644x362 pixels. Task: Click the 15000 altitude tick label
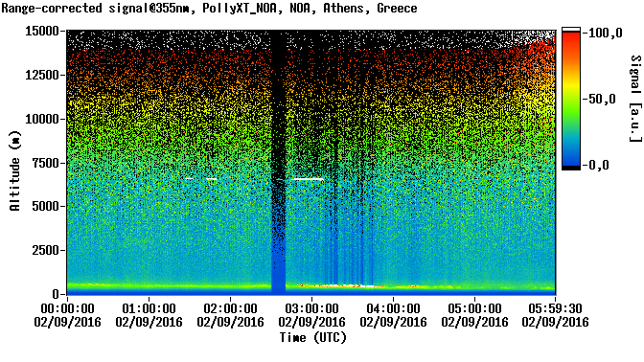(x=42, y=32)
